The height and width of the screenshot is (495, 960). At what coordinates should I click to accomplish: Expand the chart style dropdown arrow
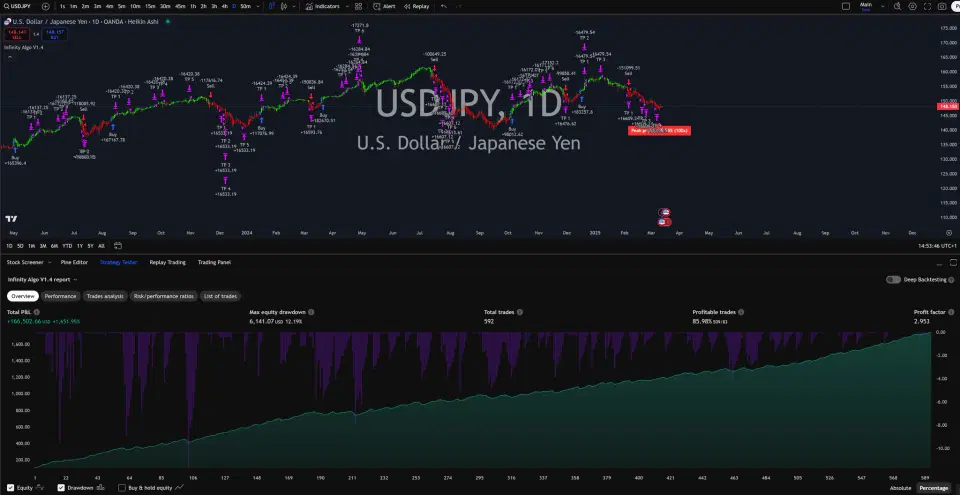click(x=295, y=6)
